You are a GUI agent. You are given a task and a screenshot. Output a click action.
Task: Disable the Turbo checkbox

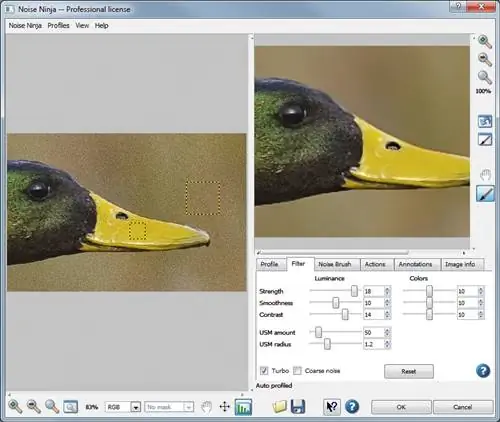[x=264, y=371]
